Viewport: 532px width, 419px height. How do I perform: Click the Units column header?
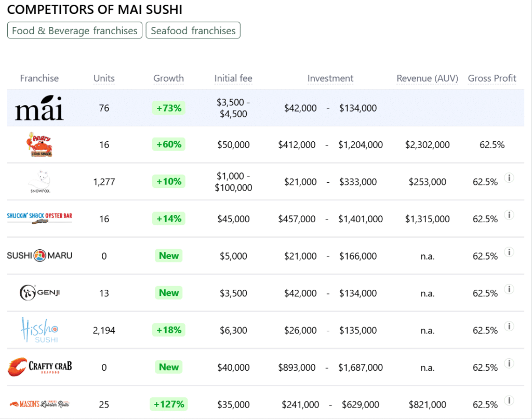click(x=104, y=78)
